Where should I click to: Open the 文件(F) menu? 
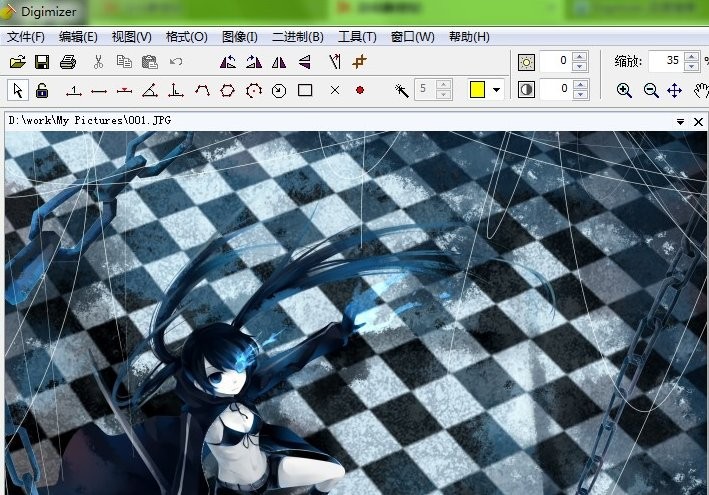point(26,37)
